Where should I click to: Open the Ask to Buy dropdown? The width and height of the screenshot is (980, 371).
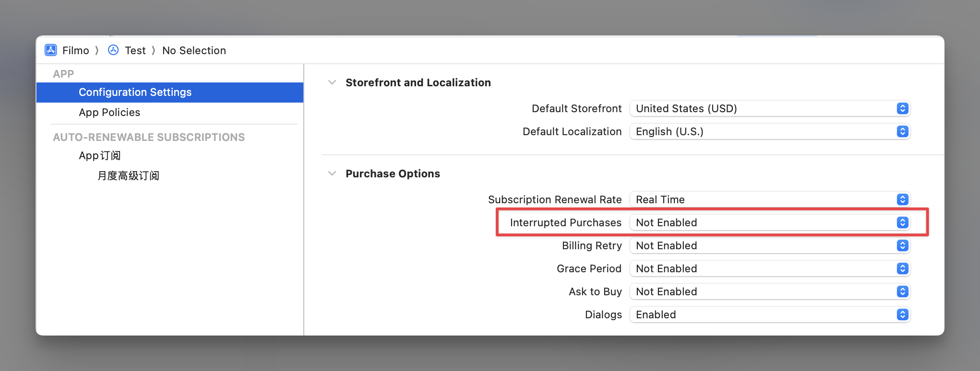click(x=769, y=292)
